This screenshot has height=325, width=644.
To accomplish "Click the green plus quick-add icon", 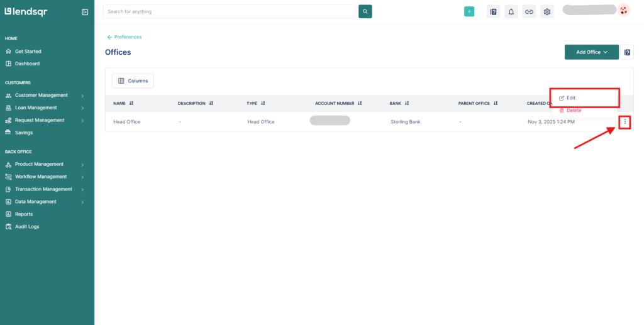I will pyautogui.click(x=469, y=11).
